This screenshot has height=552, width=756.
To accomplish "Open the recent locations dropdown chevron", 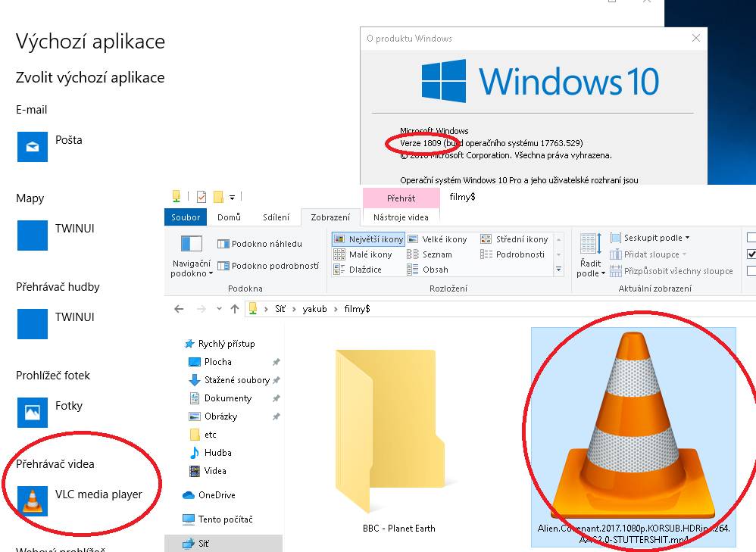I will [x=219, y=309].
